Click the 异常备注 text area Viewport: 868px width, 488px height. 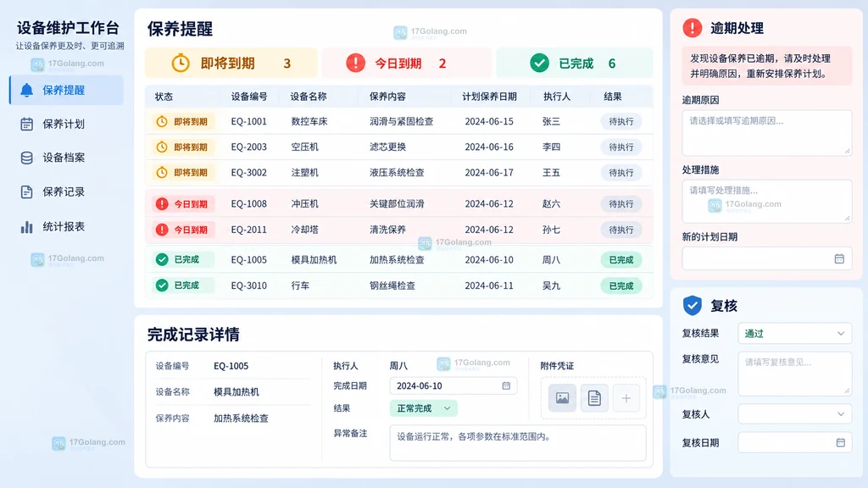[518, 442]
